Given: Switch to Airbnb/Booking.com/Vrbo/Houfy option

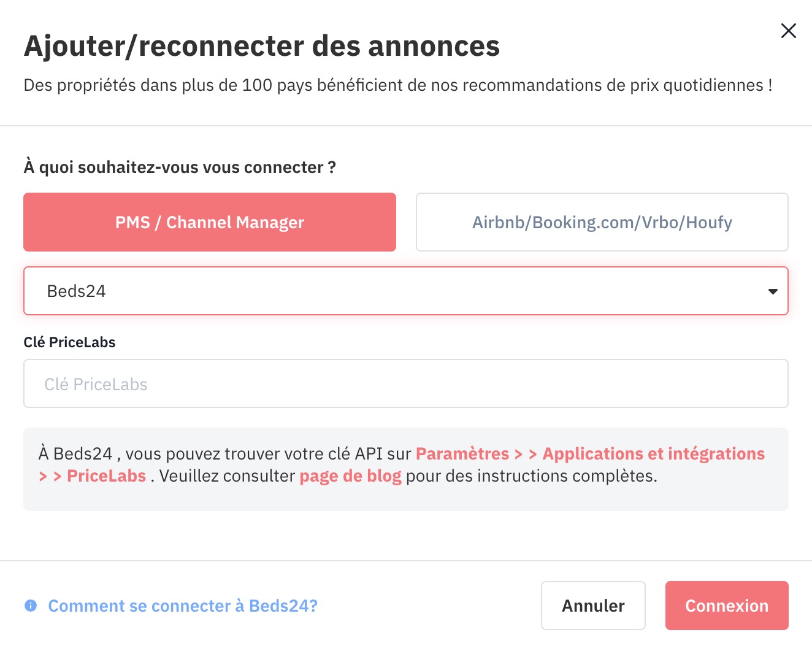Looking at the screenshot, I should pos(602,222).
